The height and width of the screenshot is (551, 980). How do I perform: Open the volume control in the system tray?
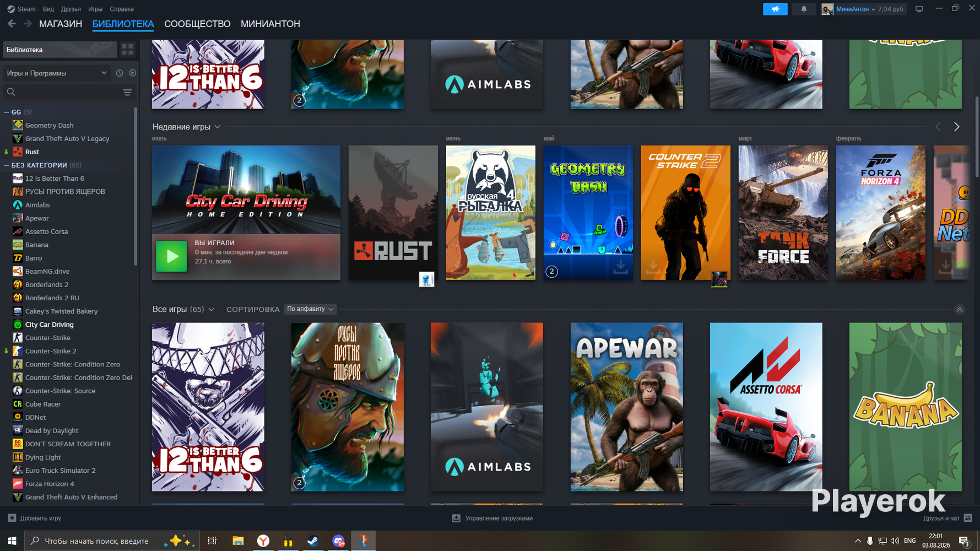coord(895,541)
